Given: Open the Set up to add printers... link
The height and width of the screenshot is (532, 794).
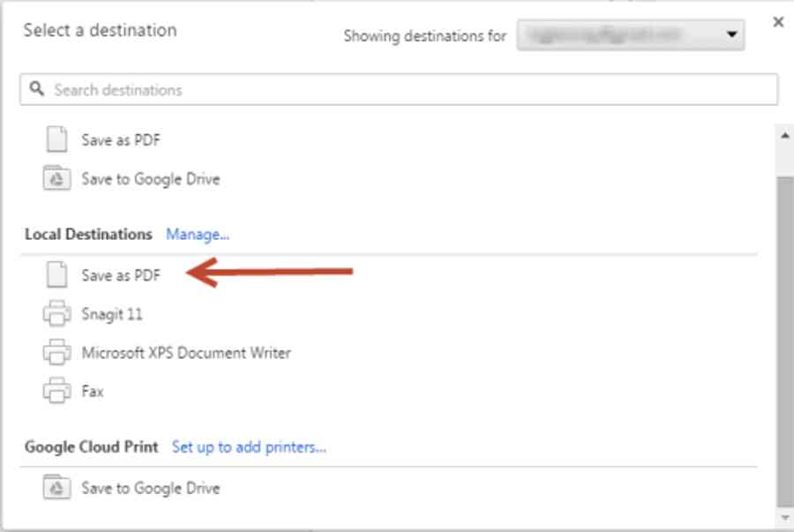Looking at the screenshot, I should [x=249, y=447].
